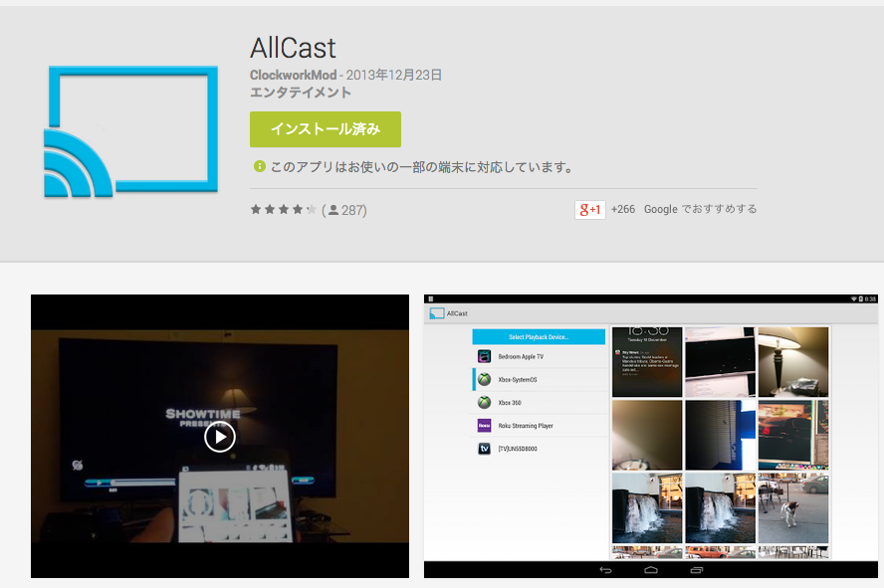Click the green インストール済み button

pyautogui.click(x=326, y=129)
